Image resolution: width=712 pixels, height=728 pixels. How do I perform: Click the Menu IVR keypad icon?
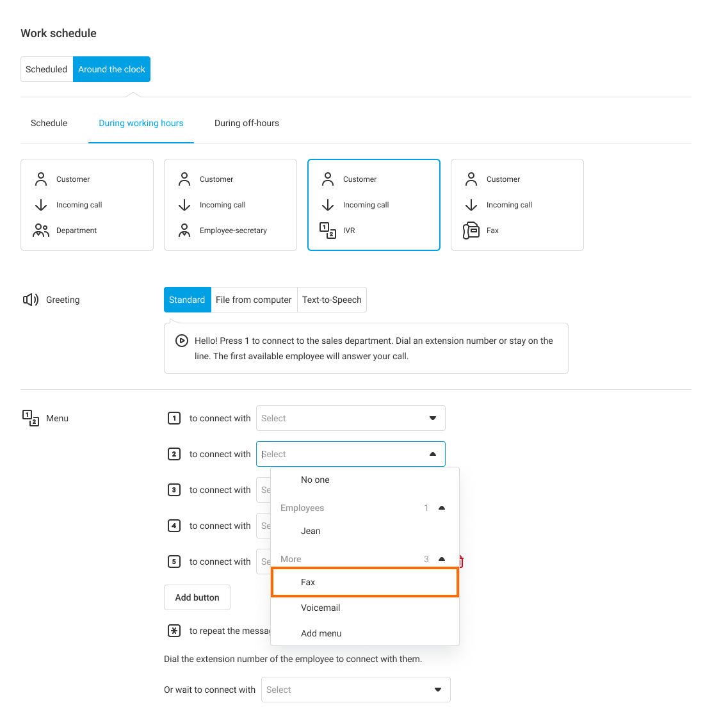pyautogui.click(x=30, y=418)
